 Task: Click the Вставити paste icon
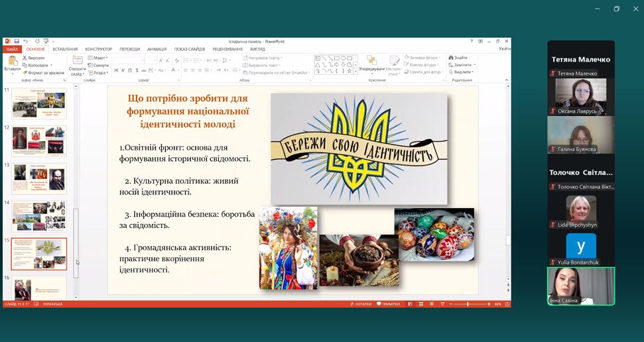coord(12,63)
